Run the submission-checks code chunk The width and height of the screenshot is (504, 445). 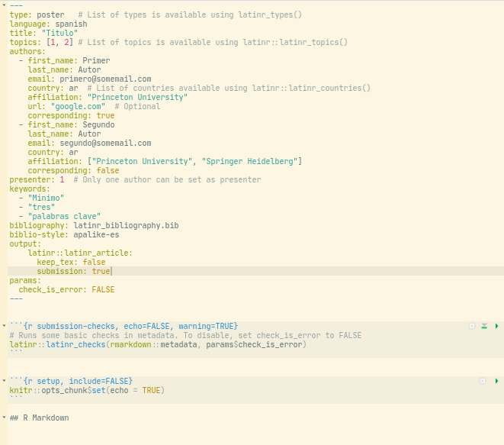point(496,326)
